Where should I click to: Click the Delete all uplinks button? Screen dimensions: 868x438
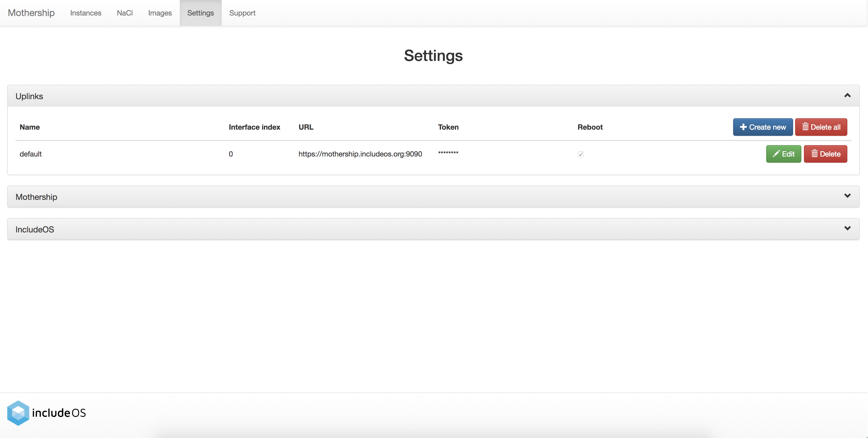click(821, 127)
